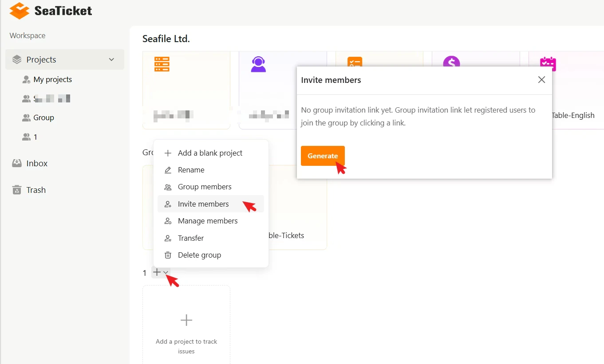Open Projects in the sidebar
Screen dimensions: 604x364
click(65, 59)
